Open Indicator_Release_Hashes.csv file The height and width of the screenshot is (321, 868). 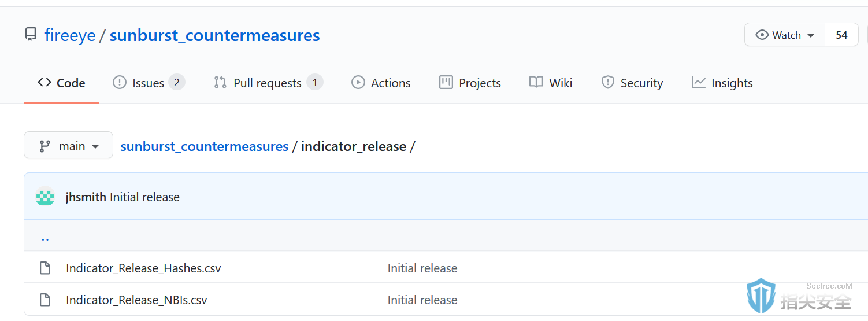[x=143, y=268]
